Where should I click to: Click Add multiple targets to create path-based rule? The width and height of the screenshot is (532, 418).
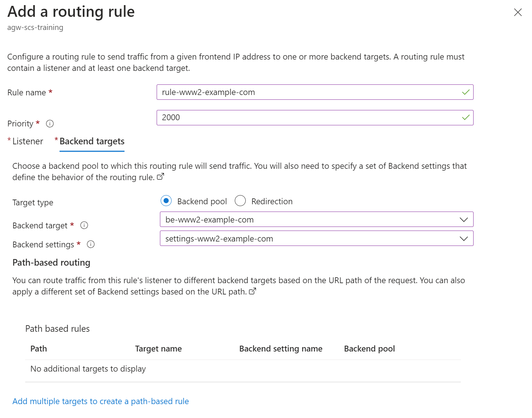(101, 401)
